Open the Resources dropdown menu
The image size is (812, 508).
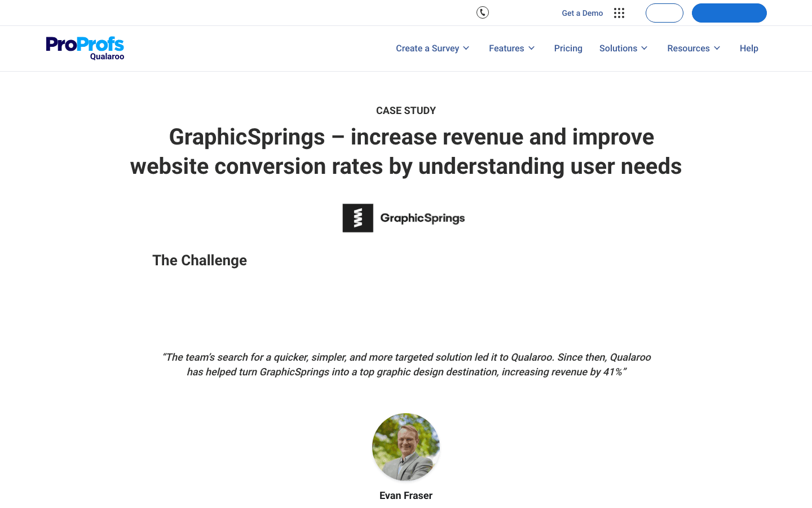pos(694,49)
